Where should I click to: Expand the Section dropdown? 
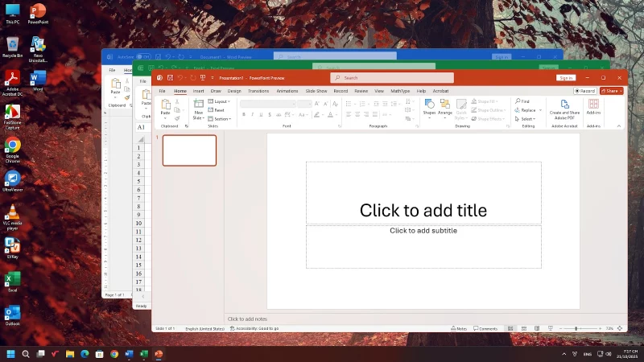(x=221, y=119)
